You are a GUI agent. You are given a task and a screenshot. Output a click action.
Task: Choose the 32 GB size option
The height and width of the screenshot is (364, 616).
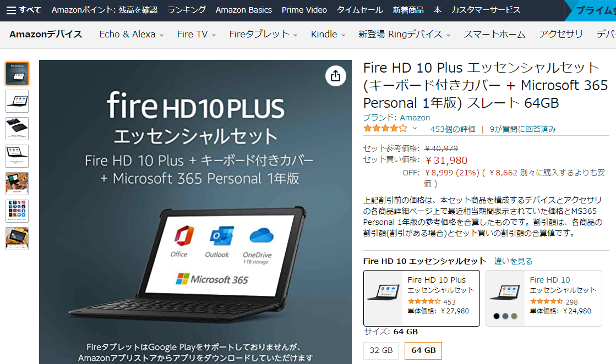coord(381,350)
